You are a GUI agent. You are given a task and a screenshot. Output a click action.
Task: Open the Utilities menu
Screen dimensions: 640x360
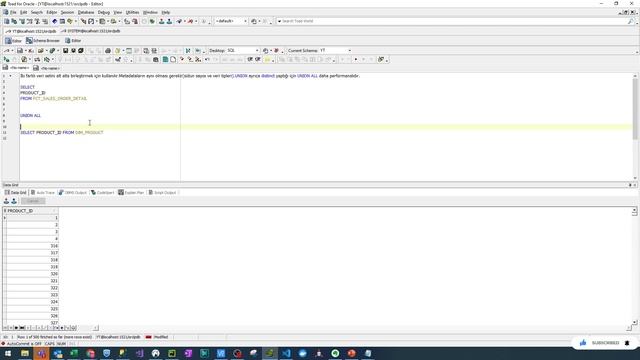coord(132,12)
